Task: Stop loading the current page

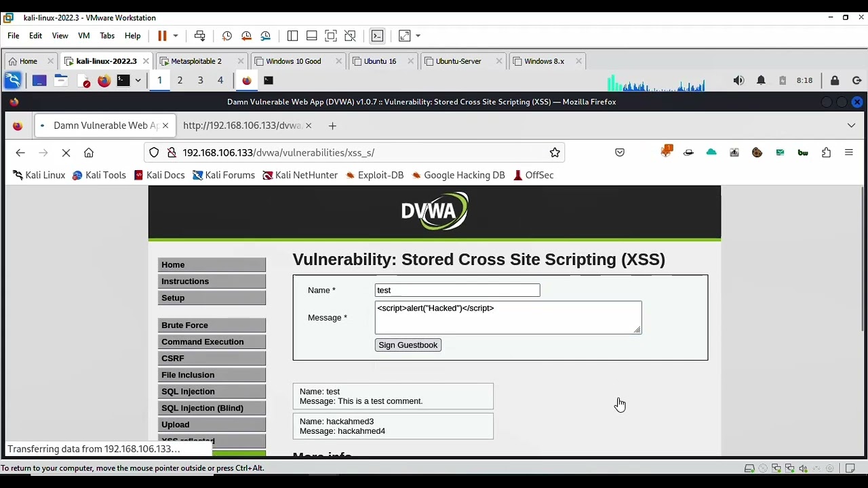Action: coord(66,152)
